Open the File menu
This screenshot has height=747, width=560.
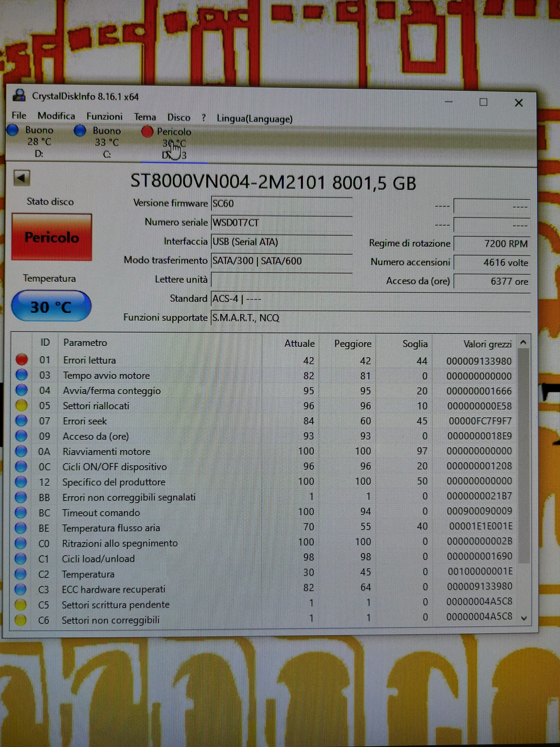pyautogui.click(x=19, y=116)
